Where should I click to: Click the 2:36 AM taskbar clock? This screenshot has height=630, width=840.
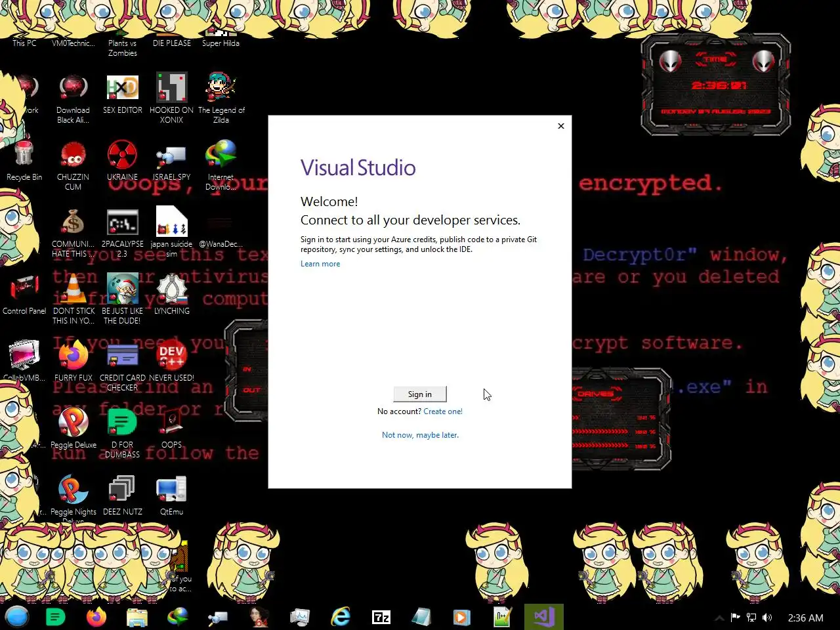point(805,618)
